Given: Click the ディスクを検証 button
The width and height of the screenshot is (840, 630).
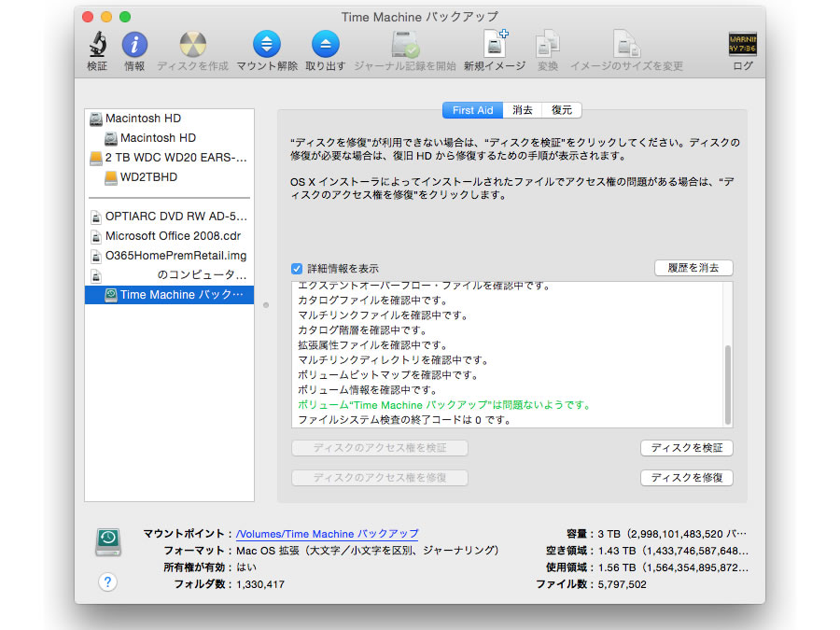Looking at the screenshot, I should pos(687,448).
